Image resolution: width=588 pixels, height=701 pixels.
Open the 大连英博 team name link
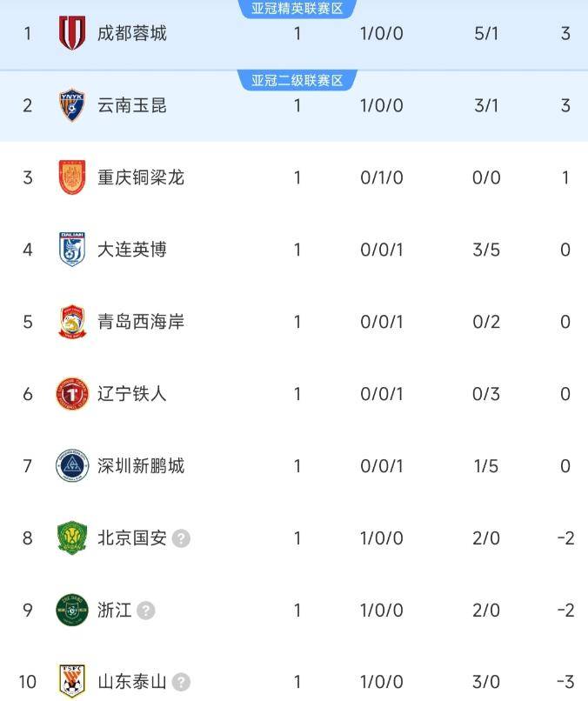[132, 250]
